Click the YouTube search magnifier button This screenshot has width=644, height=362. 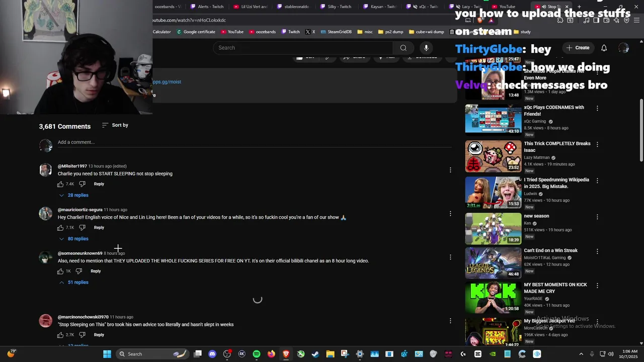(x=403, y=48)
